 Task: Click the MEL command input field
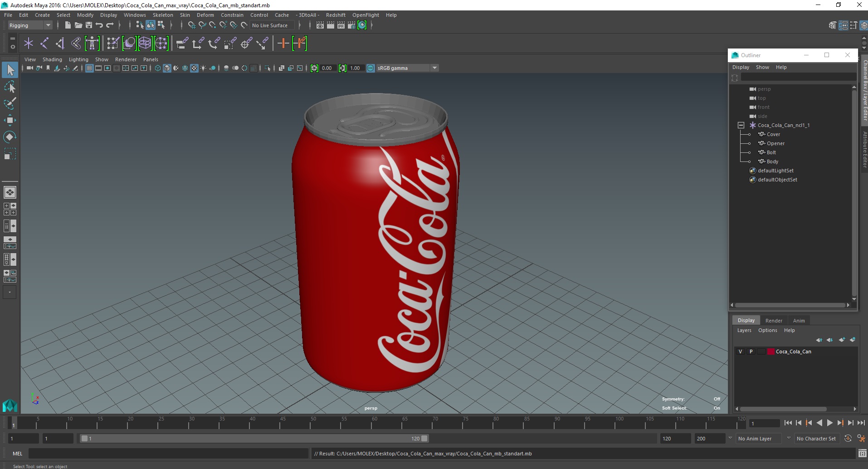click(168, 454)
